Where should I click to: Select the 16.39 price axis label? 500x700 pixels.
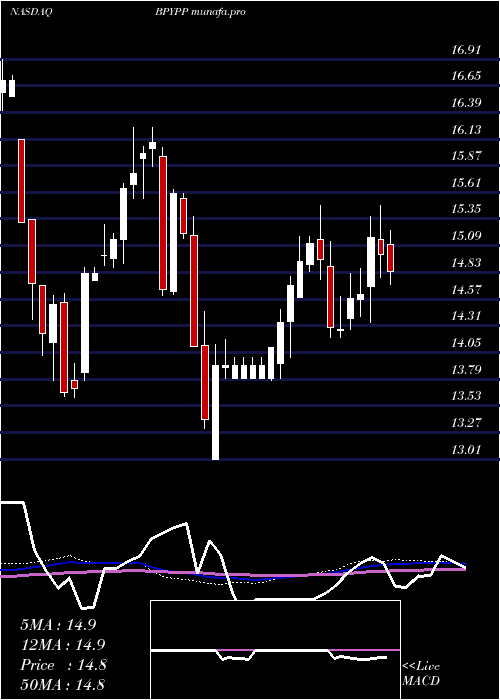click(466, 103)
